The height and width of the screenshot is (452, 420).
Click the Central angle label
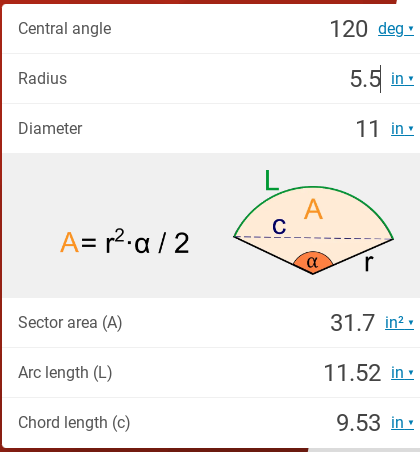coord(65,29)
